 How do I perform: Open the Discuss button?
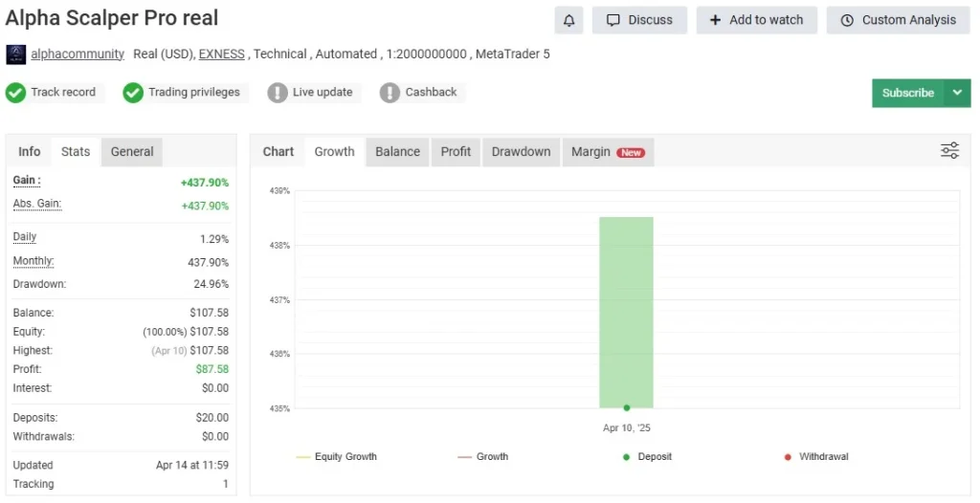point(639,20)
